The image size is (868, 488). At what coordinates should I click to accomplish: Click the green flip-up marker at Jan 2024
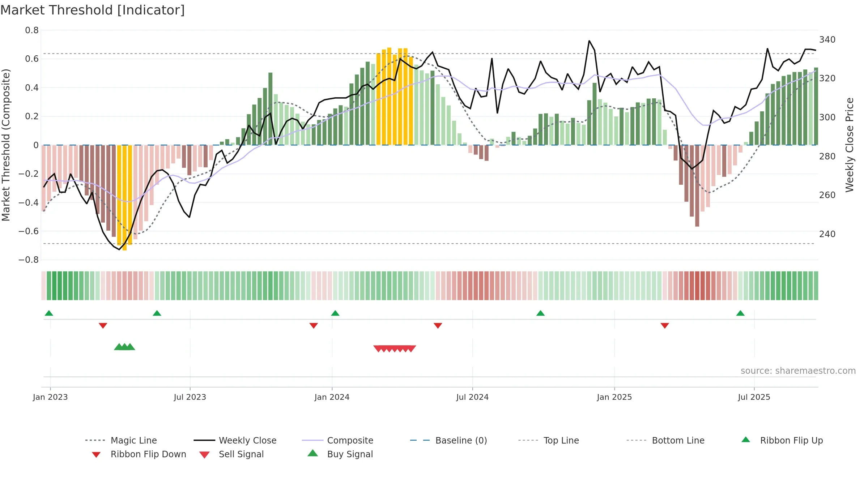pos(335,313)
